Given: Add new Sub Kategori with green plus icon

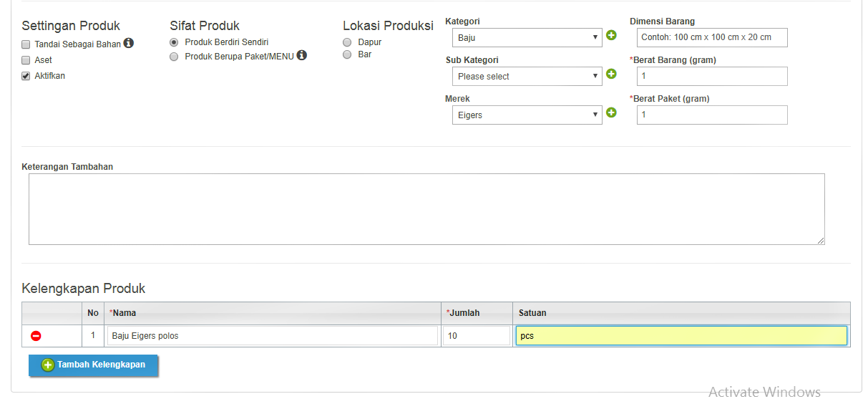Looking at the screenshot, I should click(611, 74).
